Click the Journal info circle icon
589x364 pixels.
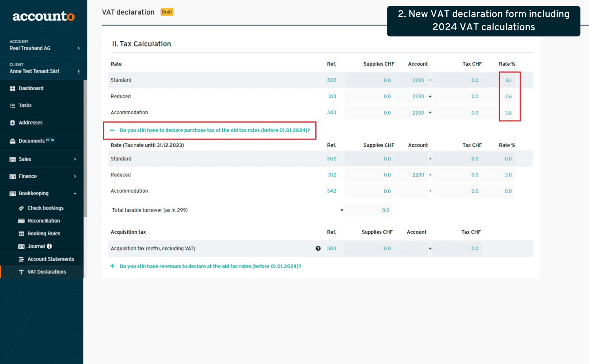pyautogui.click(x=49, y=246)
